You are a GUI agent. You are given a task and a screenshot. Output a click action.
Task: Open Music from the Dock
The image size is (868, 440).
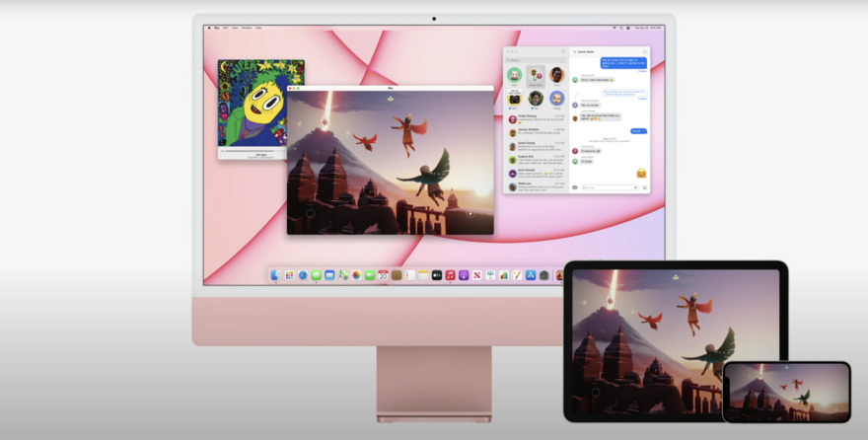(450, 275)
